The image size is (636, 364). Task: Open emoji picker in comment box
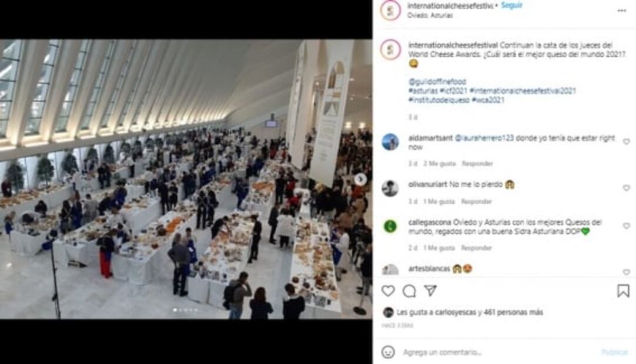(388, 352)
